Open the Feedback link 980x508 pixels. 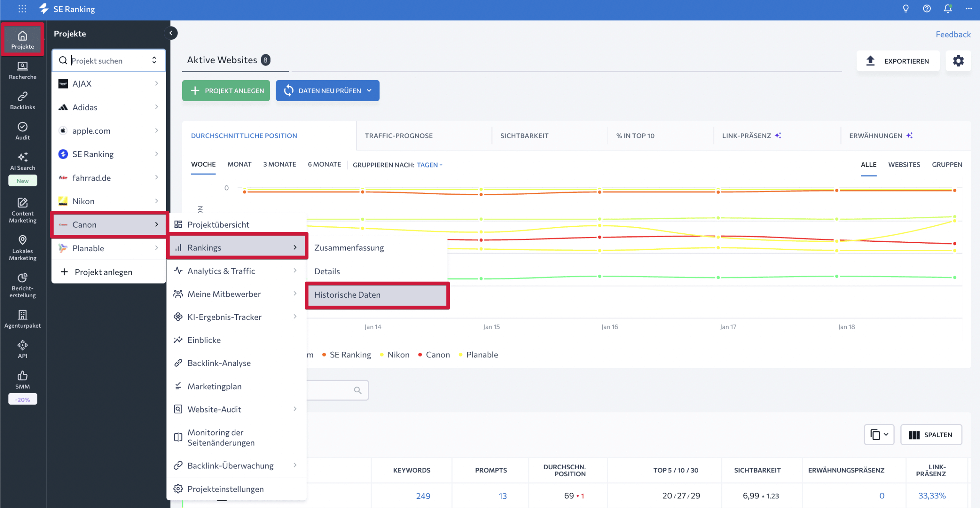tap(953, 34)
